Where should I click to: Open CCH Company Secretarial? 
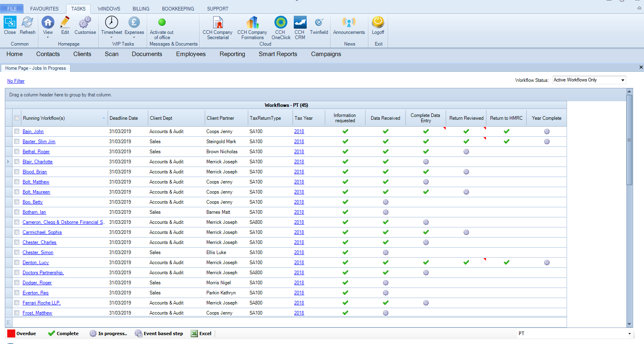[x=218, y=23]
